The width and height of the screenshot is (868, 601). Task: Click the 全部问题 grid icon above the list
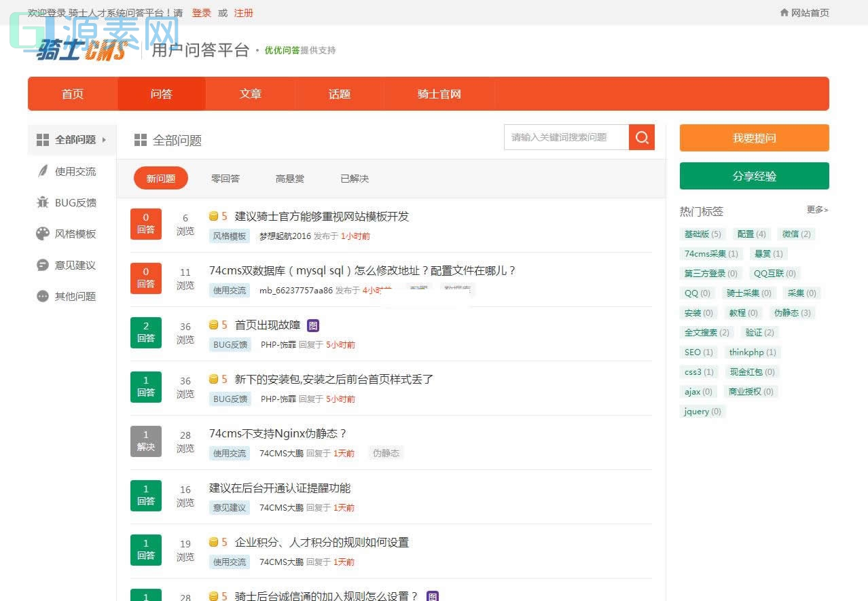(139, 140)
